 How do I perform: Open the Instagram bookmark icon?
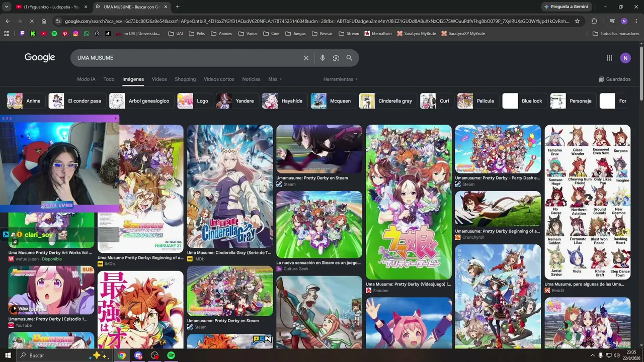pos(76,34)
